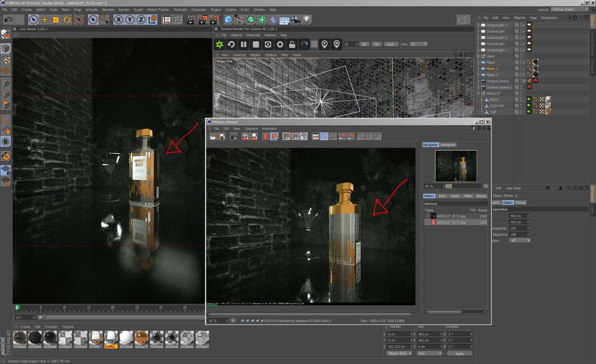Open the Object (Rel) coordinate dropdown

coord(400,353)
